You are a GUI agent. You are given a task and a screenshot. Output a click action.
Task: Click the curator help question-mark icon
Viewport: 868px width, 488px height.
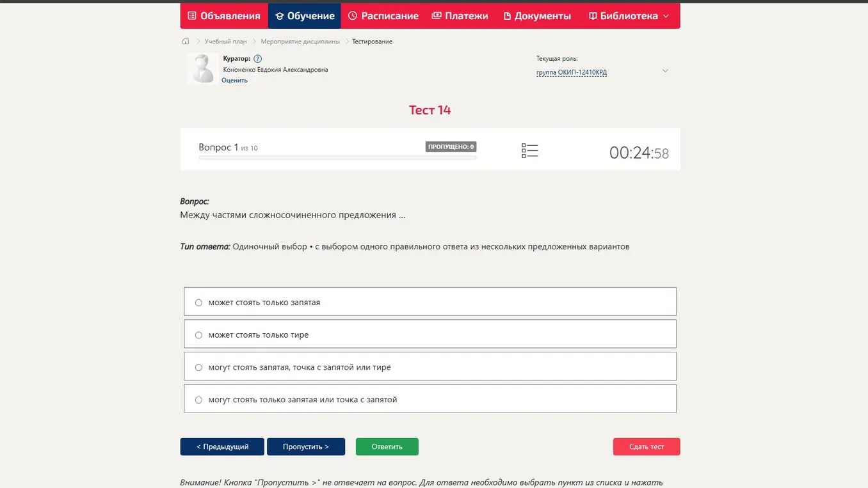click(x=257, y=59)
